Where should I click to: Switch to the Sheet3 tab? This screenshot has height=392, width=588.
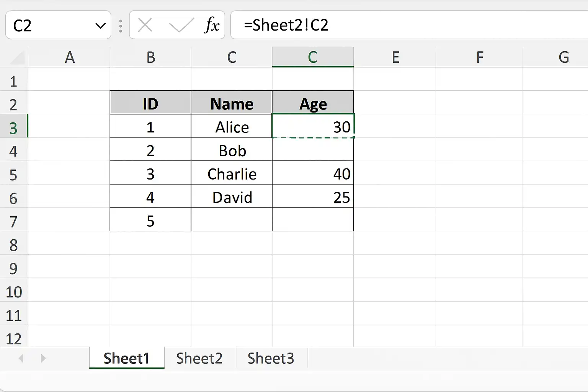[x=271, y=358]
